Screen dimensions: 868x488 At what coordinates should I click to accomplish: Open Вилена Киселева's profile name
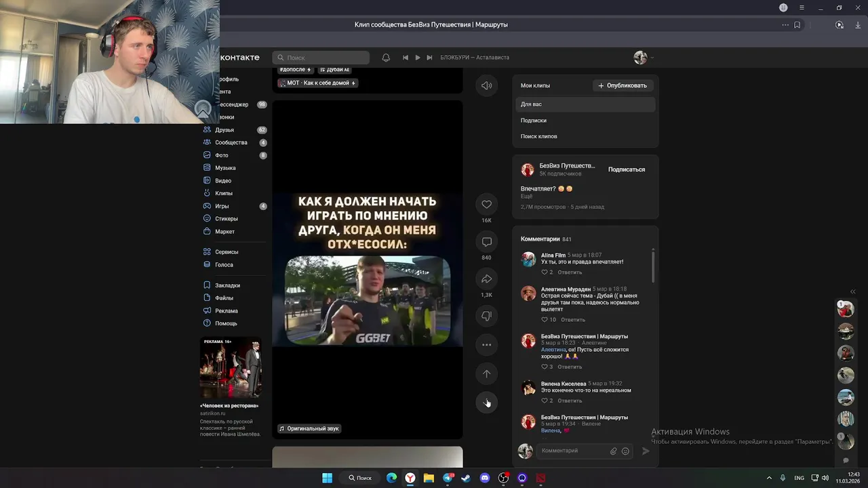tap(564, 384)
